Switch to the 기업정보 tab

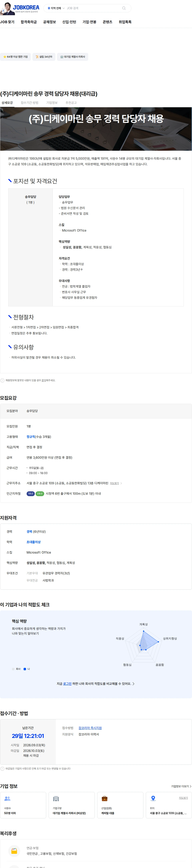click(x=52, y=103)
